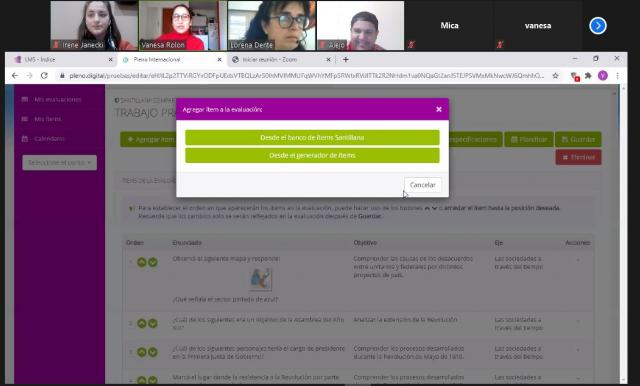Select Desde el generador de ítems

312,155
